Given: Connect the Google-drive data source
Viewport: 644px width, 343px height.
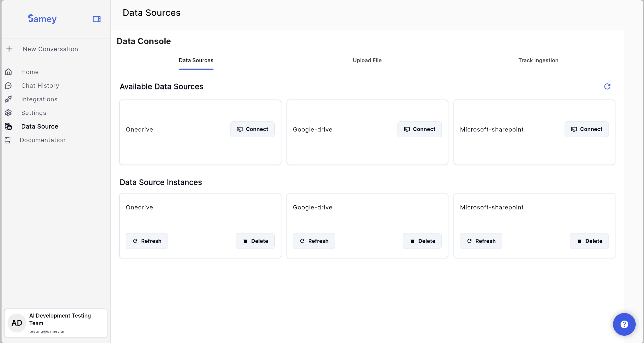Looking at the screenshot, I should pyautogui.click(x=419, y=129).
